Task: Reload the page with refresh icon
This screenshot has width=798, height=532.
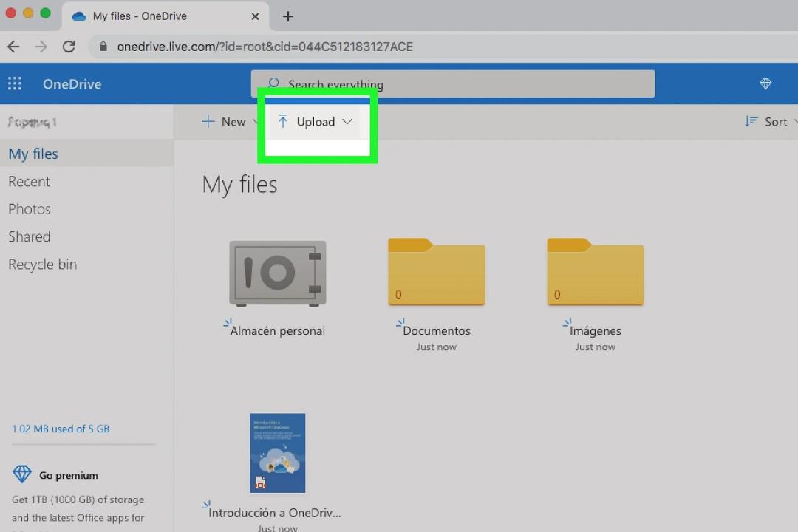Action: (69, 47)
